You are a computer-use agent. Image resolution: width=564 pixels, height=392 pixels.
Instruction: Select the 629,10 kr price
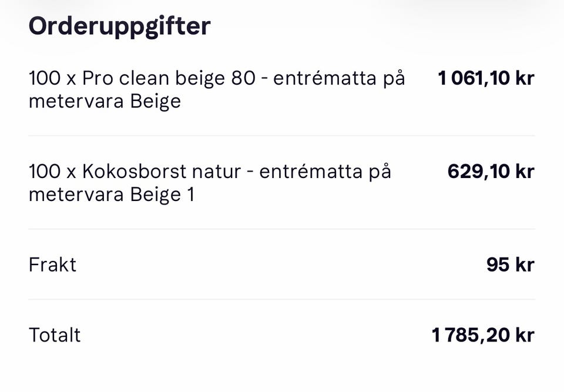[x=491, y=172]
